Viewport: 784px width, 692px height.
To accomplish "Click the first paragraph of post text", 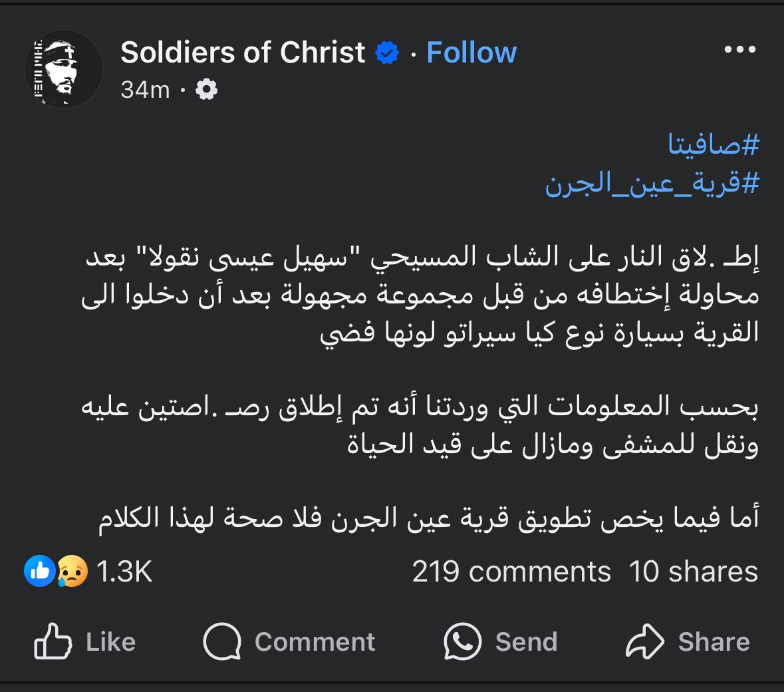I will [420, 295].
